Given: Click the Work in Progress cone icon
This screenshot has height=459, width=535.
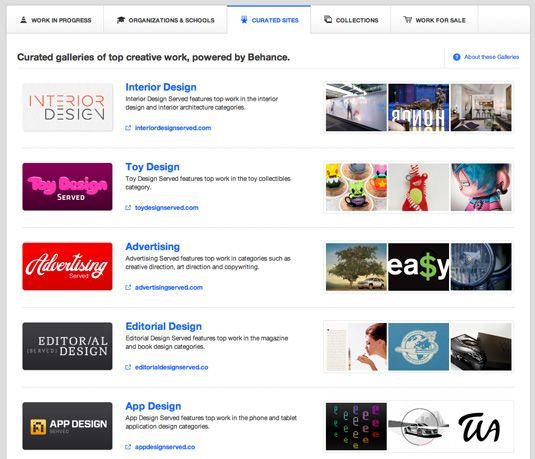Looking at the screenshot, I should tap(23, 19).
